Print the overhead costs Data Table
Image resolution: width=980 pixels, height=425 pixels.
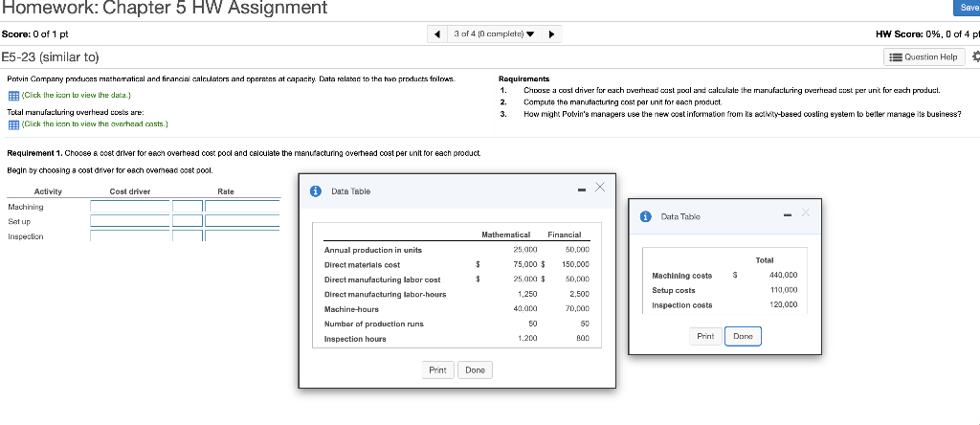(x=705, y=336)
